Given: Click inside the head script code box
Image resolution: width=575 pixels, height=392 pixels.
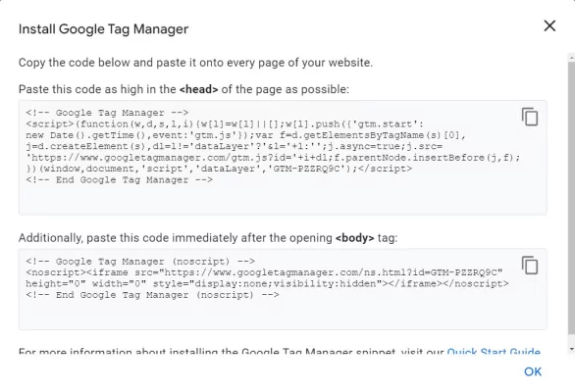Looking at the screenshot, I should tap(283, 158).
